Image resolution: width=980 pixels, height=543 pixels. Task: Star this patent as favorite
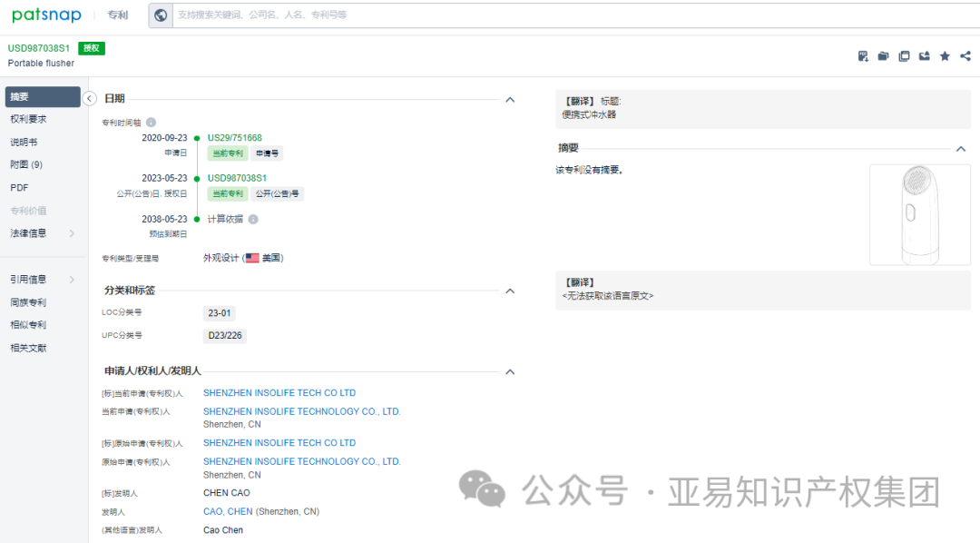pos(945,55)
